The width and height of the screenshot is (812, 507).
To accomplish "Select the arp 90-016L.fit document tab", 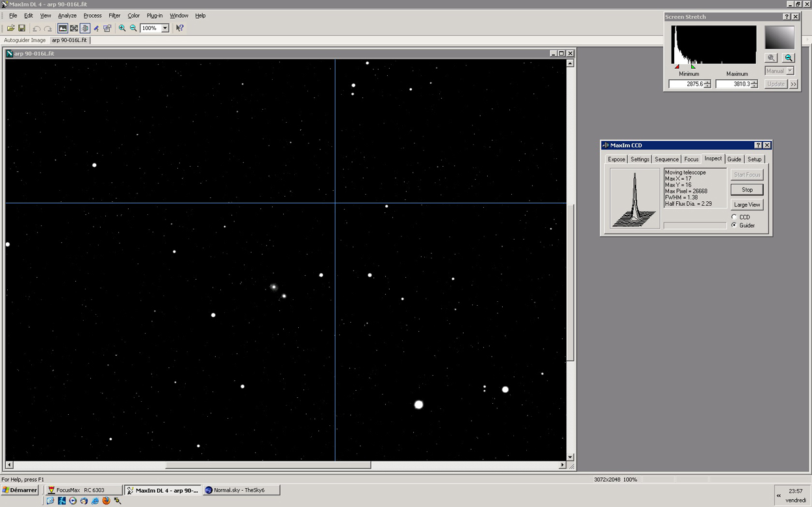I will [x=70, y=40].
